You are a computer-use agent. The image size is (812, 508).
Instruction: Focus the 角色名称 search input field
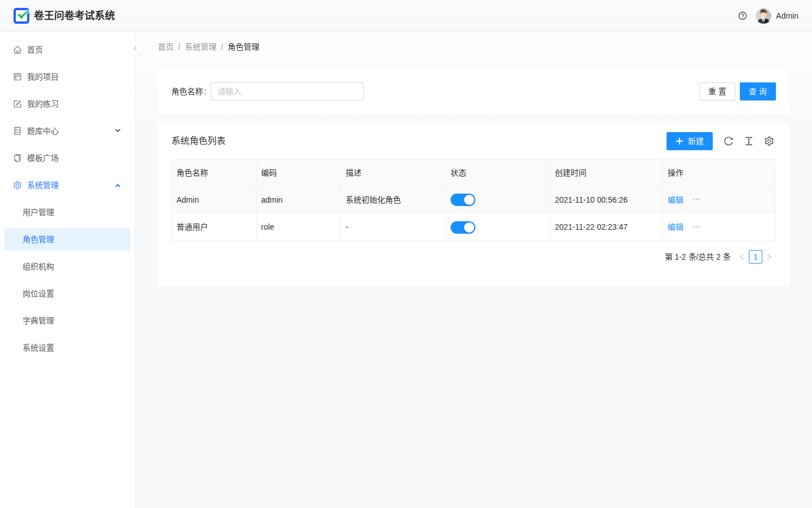(287, 91)
